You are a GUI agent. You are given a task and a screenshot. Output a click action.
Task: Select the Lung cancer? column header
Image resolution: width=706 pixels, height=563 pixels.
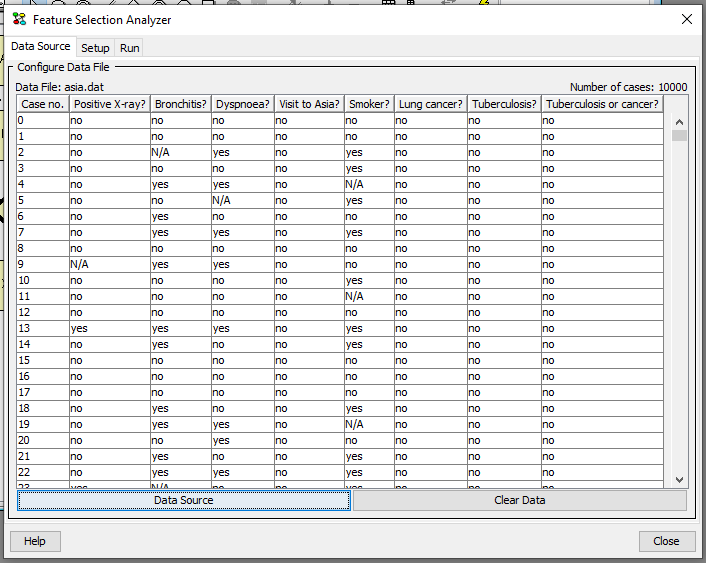click(x=431, y=104)
